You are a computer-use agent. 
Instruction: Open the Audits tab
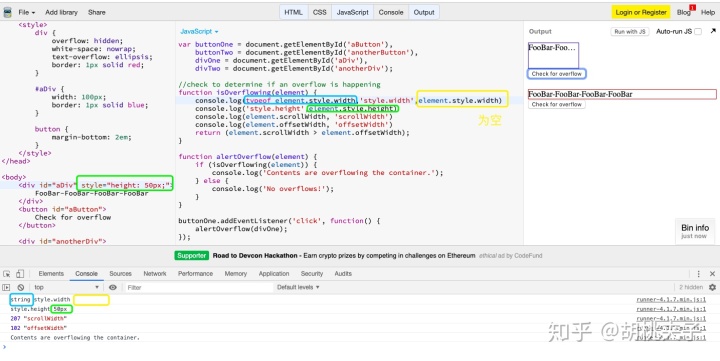[343, 274]
